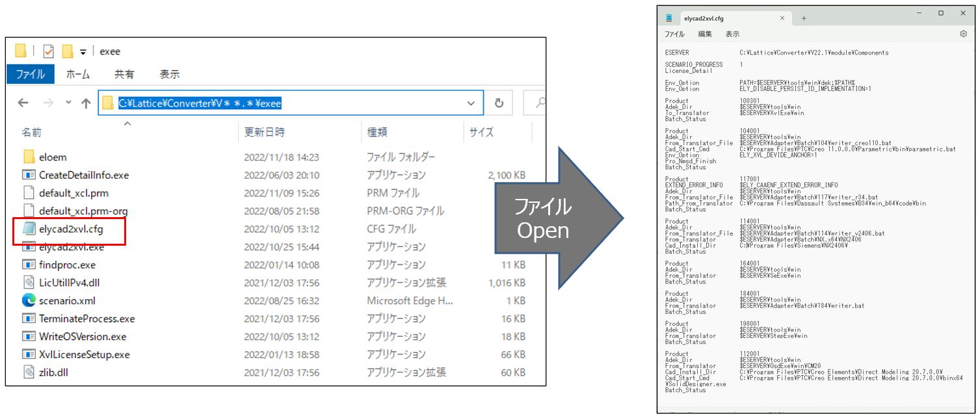Viewport: 980px width, 418px height.
Task: Click the 'CFG ファイル' type cell
Action: pyautogui.click(x=391, y=229)
